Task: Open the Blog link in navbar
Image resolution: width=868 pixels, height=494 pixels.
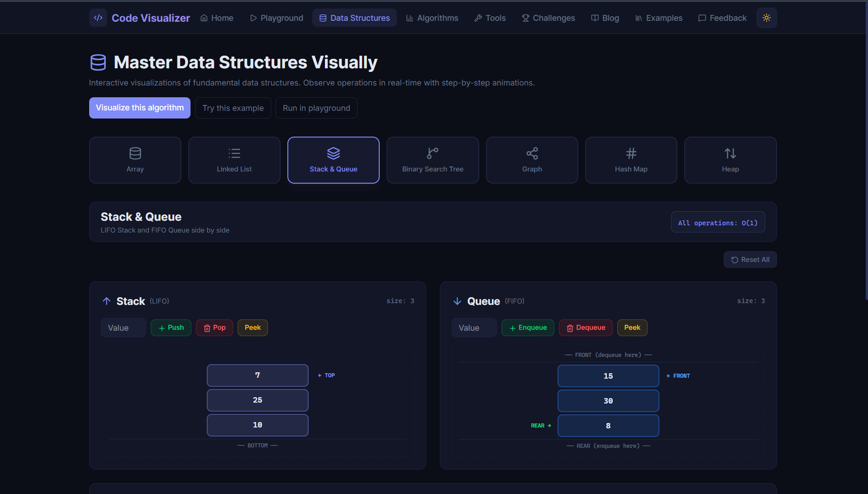Action: coord(605,18)
